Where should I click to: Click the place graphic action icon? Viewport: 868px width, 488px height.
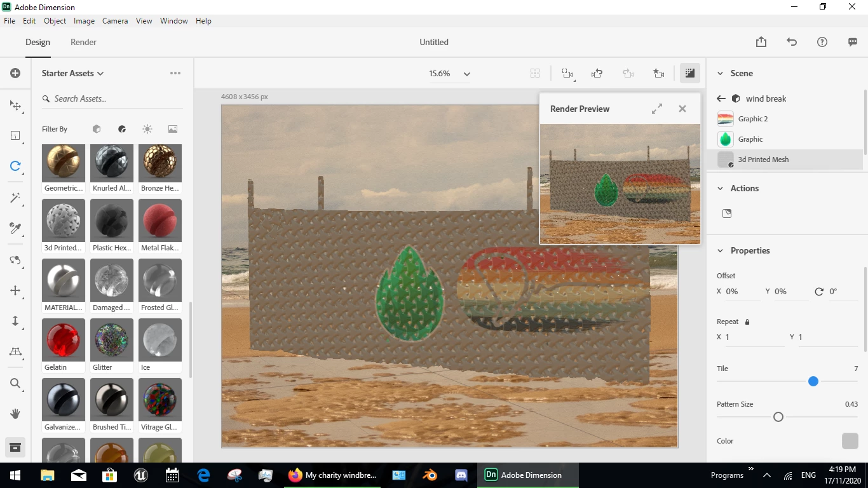pyautogui.click(x=727, y=213)
